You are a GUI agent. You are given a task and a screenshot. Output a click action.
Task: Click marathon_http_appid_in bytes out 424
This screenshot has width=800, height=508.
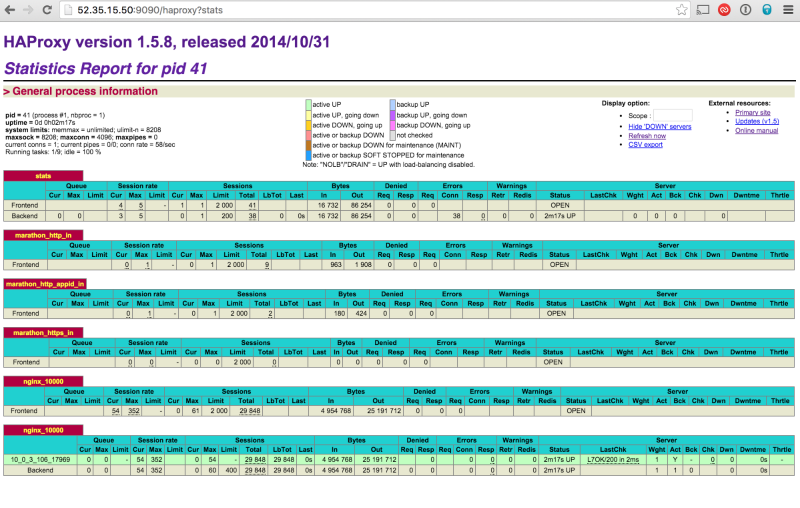pyautogui.click(x=361, y=313)
